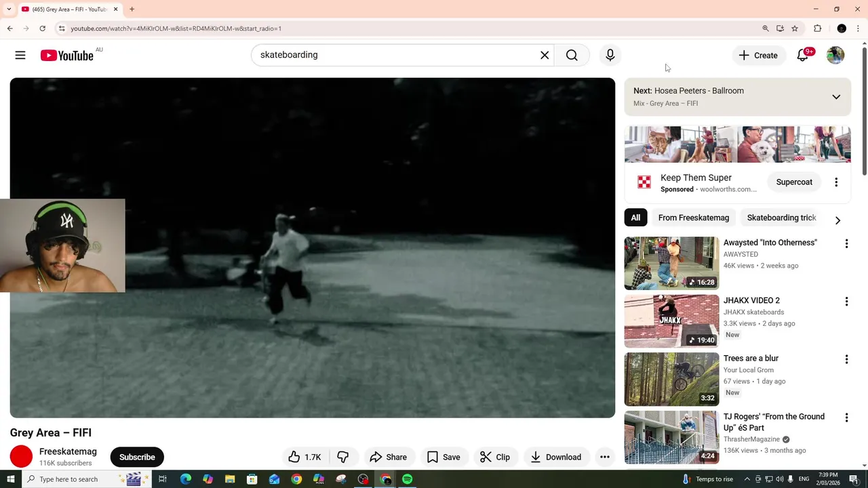
Task: Open Awaysted Into Otherness thumbnail
Action: (671, 263)
